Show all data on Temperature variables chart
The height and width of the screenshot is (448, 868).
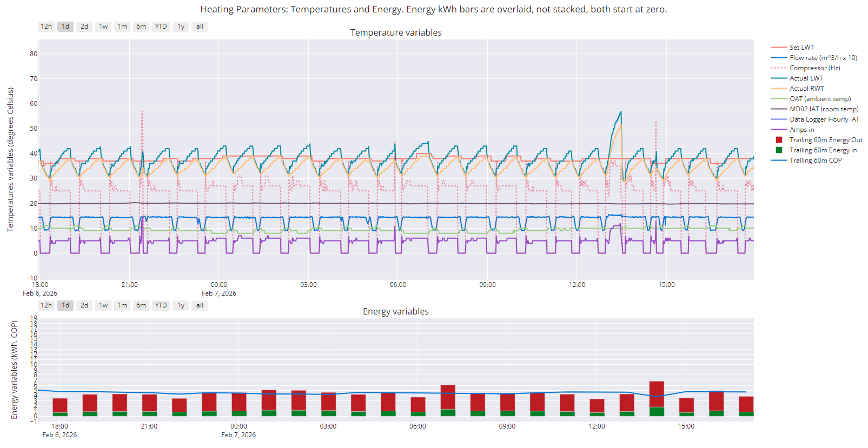coord(200,26)
